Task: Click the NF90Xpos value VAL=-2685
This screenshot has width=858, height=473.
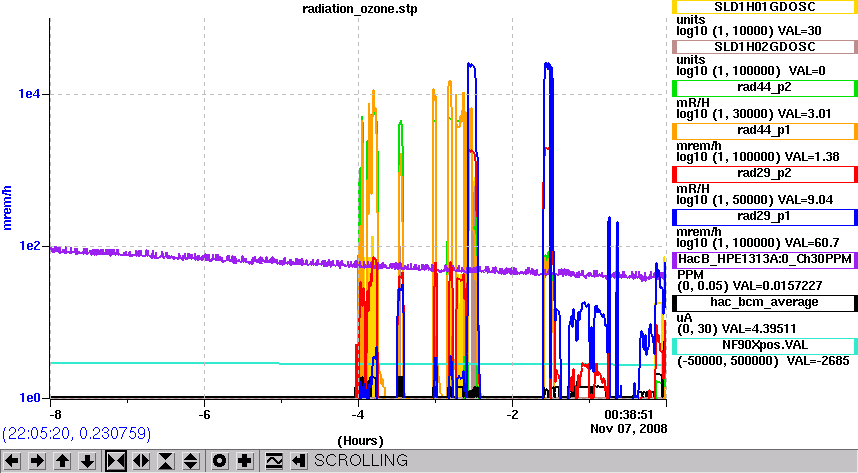Action: pyautogui.click(x=818, y=361)
